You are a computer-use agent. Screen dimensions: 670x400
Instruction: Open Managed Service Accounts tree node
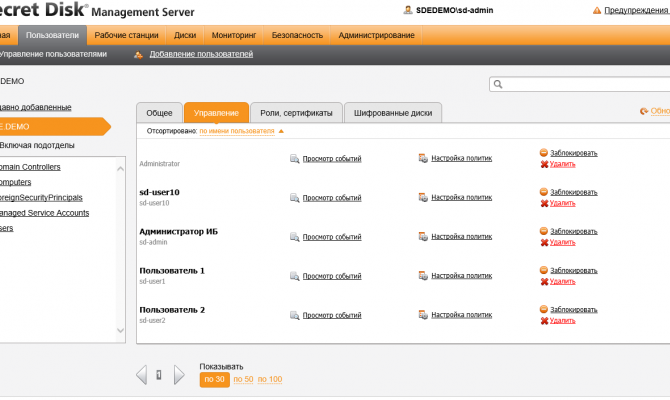44,213
